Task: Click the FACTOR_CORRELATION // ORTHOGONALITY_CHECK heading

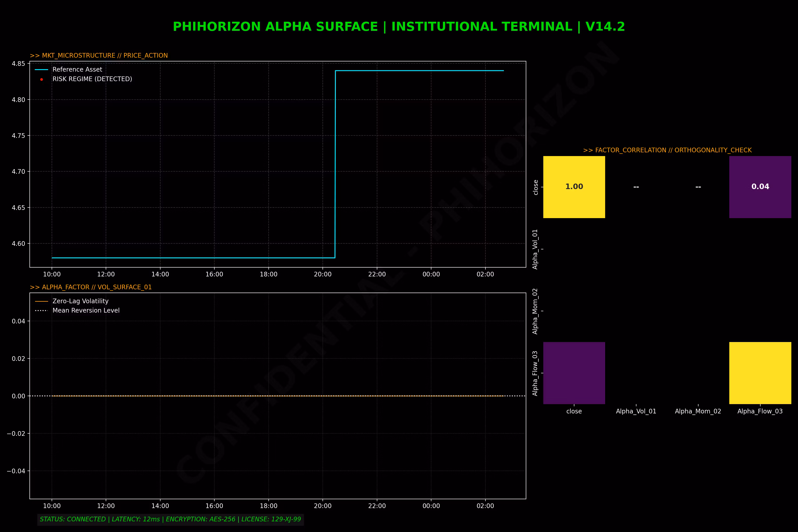Action: pos(667,150)
